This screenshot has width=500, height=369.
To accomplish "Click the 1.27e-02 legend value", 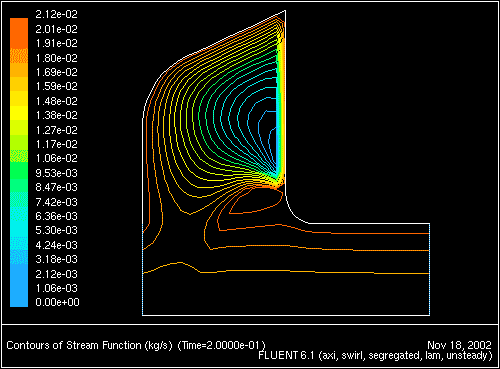I will tap(56, 130).
